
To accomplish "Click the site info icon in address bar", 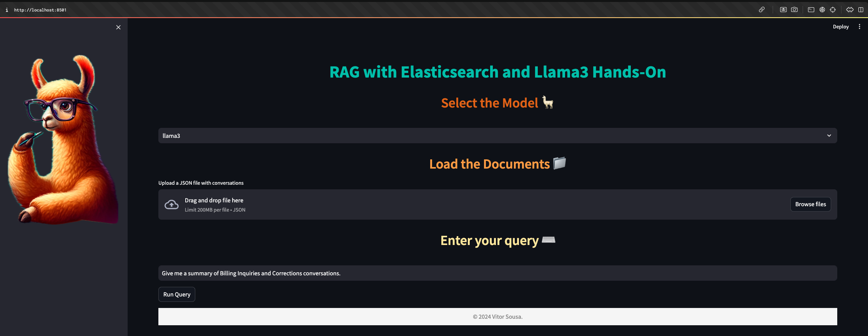I will 7,10.
